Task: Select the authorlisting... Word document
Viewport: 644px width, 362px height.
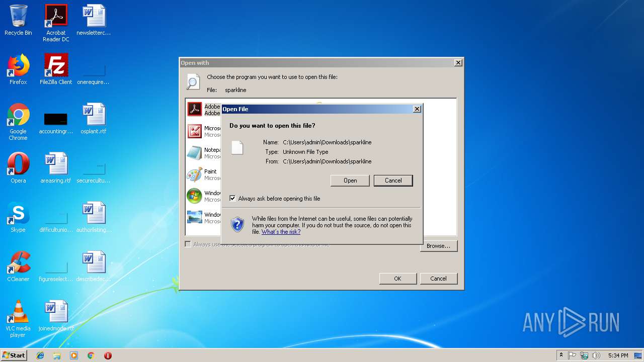Action: pyautogui.click(x=94, y=217)
